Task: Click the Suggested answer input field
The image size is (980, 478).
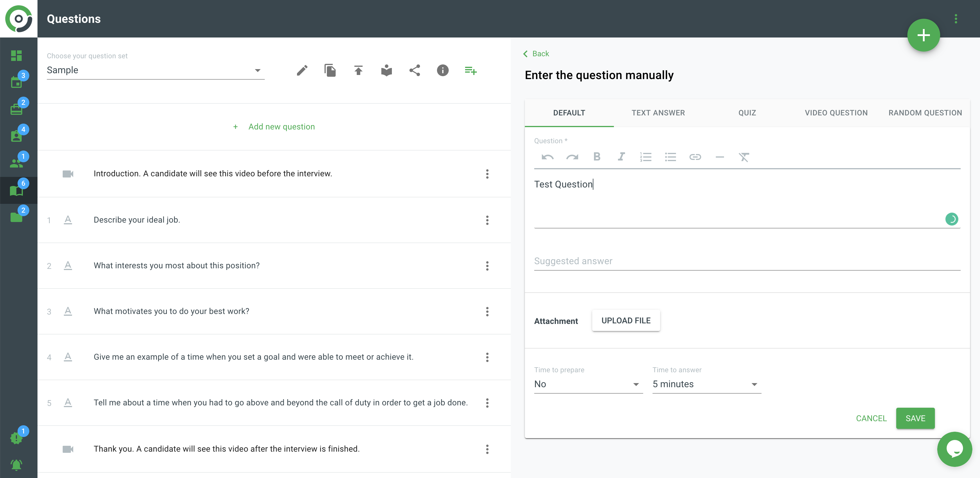Action: click(x=746, y=261)
